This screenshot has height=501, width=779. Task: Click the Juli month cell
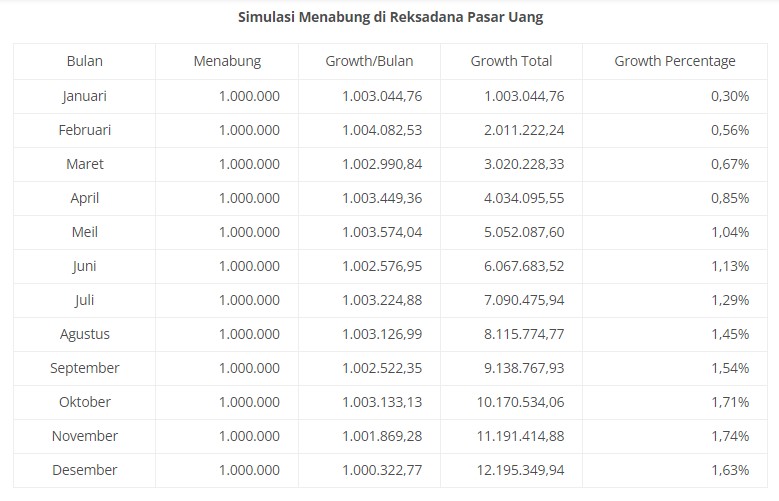point(84,300)
